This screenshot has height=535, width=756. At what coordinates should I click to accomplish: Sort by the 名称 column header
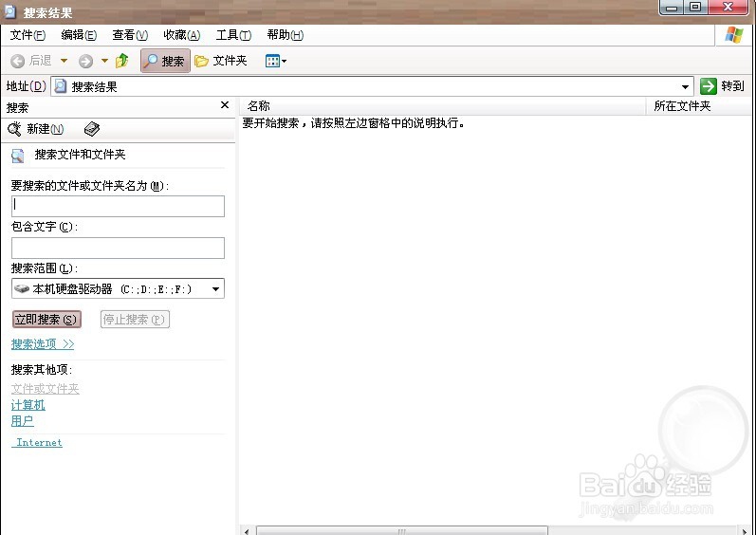point(442,106)
